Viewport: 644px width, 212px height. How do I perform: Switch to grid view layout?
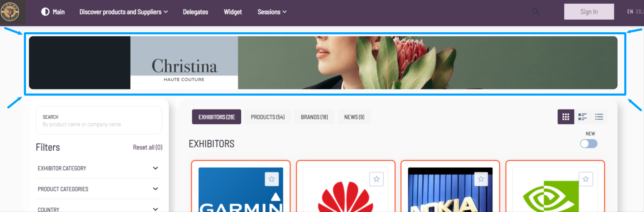point(566,117)
